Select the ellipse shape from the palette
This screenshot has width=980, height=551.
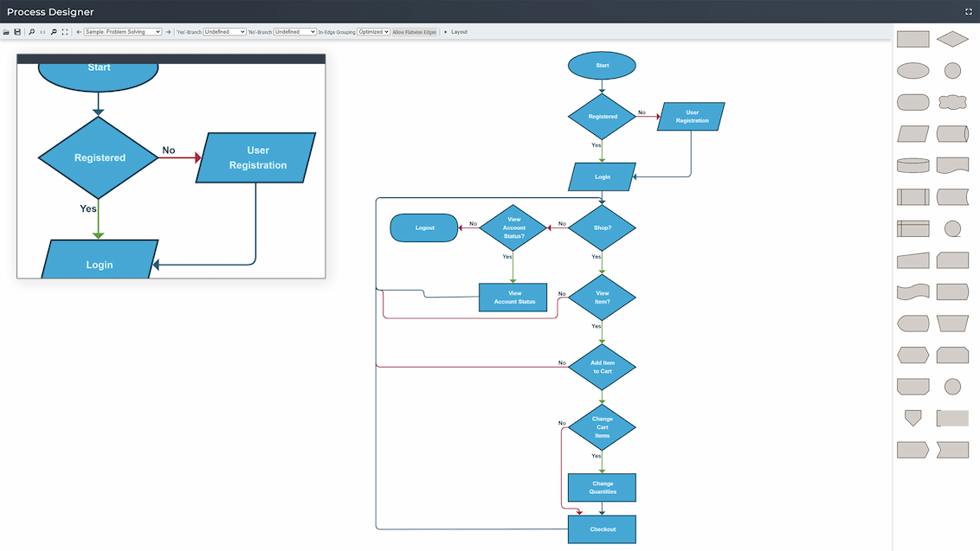(912, 70)
